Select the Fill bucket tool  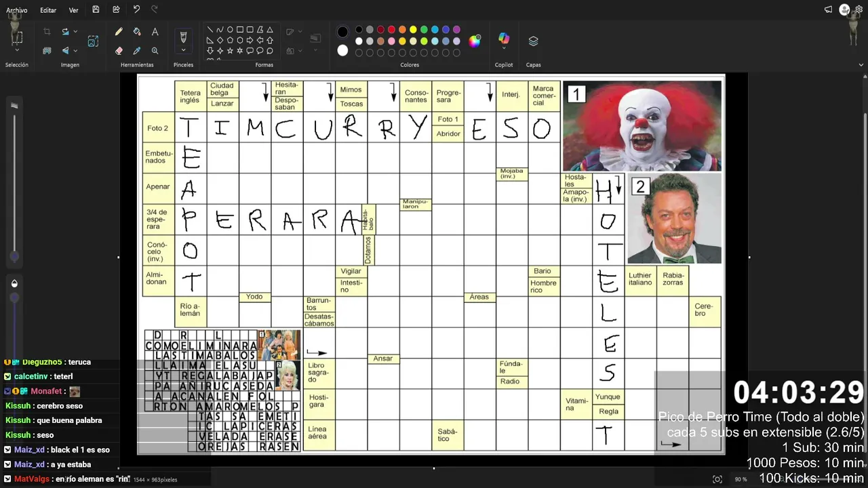(x=137, y=32)
